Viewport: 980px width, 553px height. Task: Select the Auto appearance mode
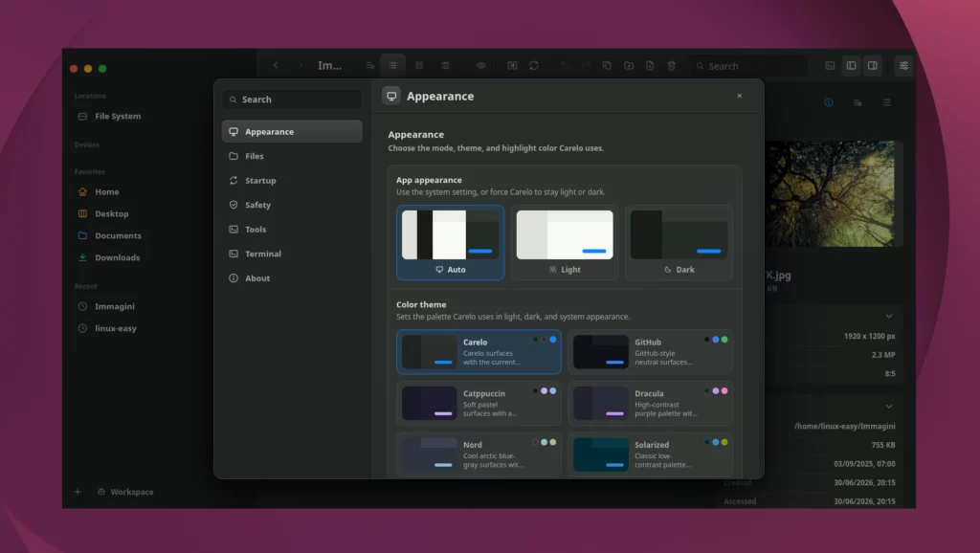point(450,242)
